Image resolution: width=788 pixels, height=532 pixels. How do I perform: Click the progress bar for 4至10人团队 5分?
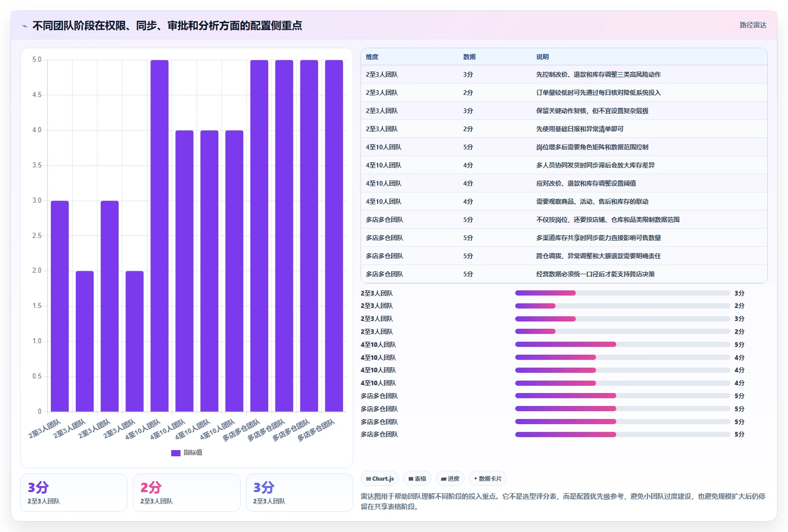pyautogui.click(x=623, y=345)
